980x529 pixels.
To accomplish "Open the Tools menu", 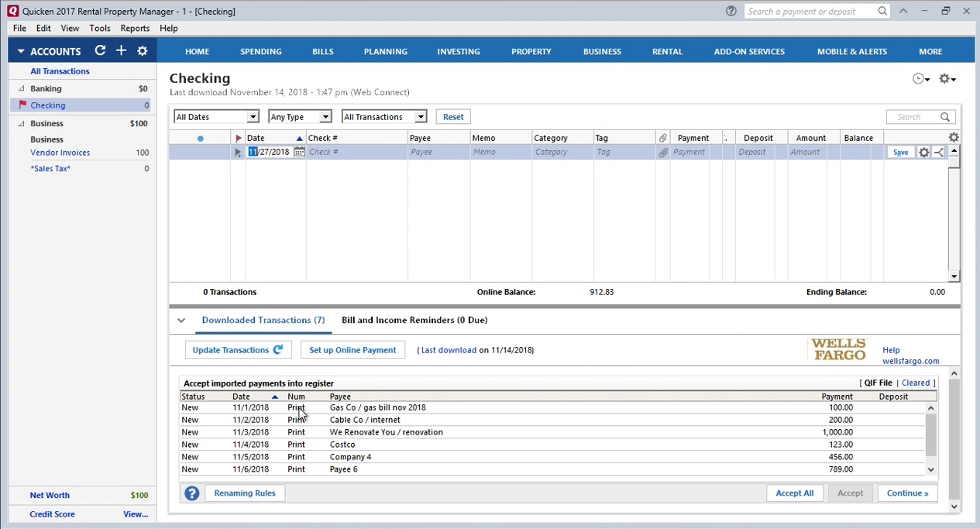I will [x=100, y=28].
